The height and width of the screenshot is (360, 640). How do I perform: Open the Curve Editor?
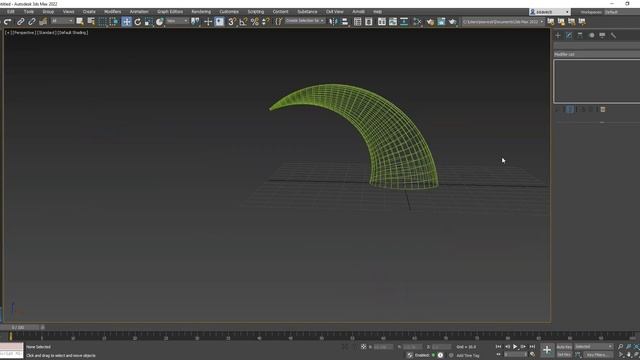click(x=393, y=22)
